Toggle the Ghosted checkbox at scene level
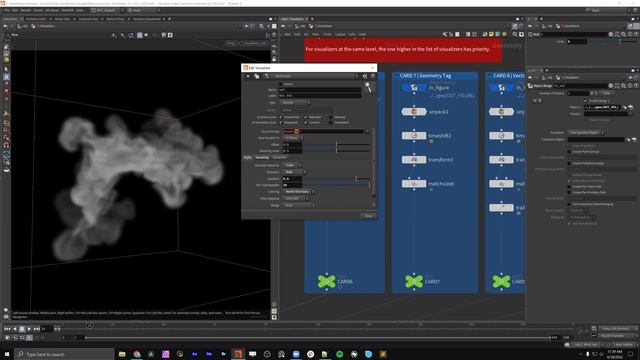 [331, 117]
